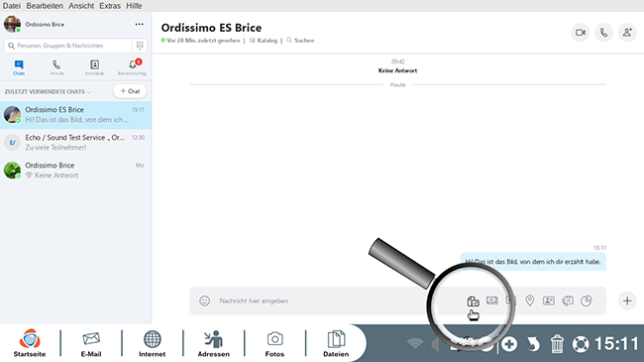Start an audio call from the chat header
Viewport: 644px width, 362px height.
pos(603,33)
